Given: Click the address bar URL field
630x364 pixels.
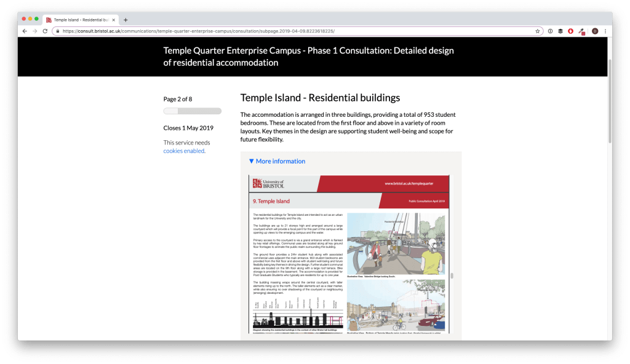Looking at the screenshot, I should (297, 31).
